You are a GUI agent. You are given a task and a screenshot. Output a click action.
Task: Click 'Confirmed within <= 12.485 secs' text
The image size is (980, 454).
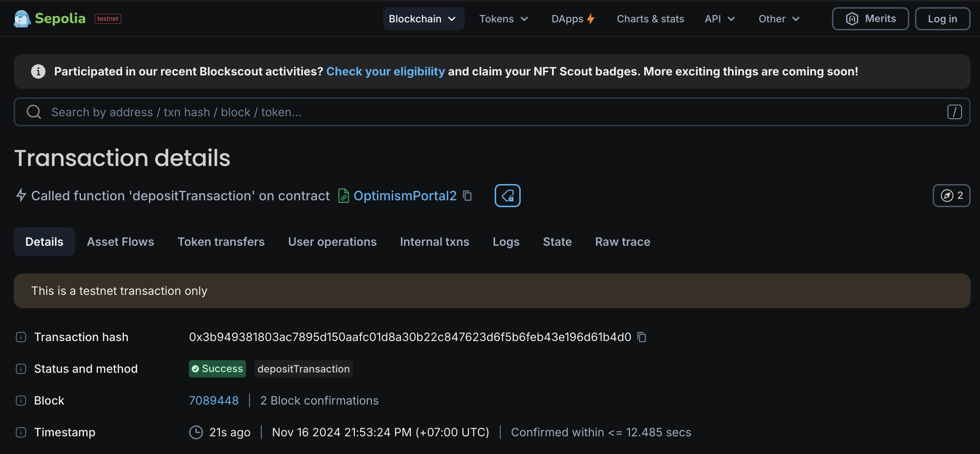pyautogui.click(x=601, y=432)
